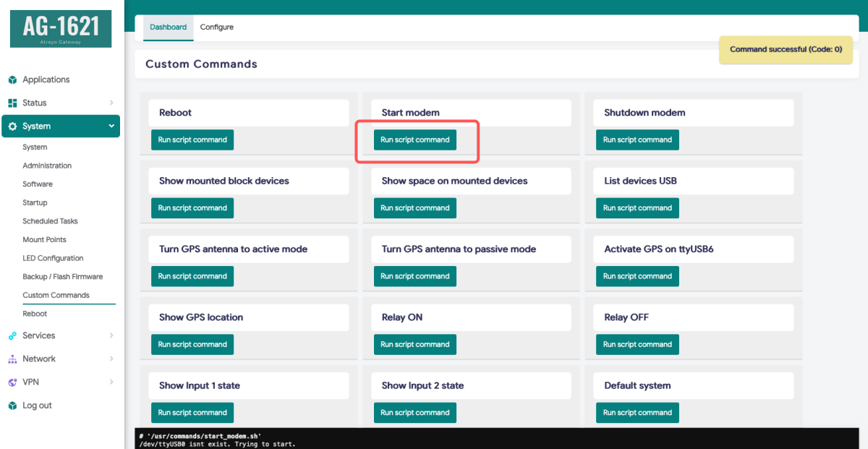This screenshot has height=449, width=868.
Task: Click the Relay OFF card title
Action: click(626, 317)
